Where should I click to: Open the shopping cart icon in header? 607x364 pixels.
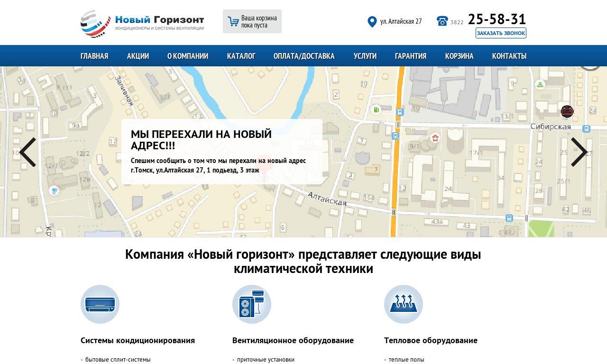pyautogui.click(x=233, y=22)
